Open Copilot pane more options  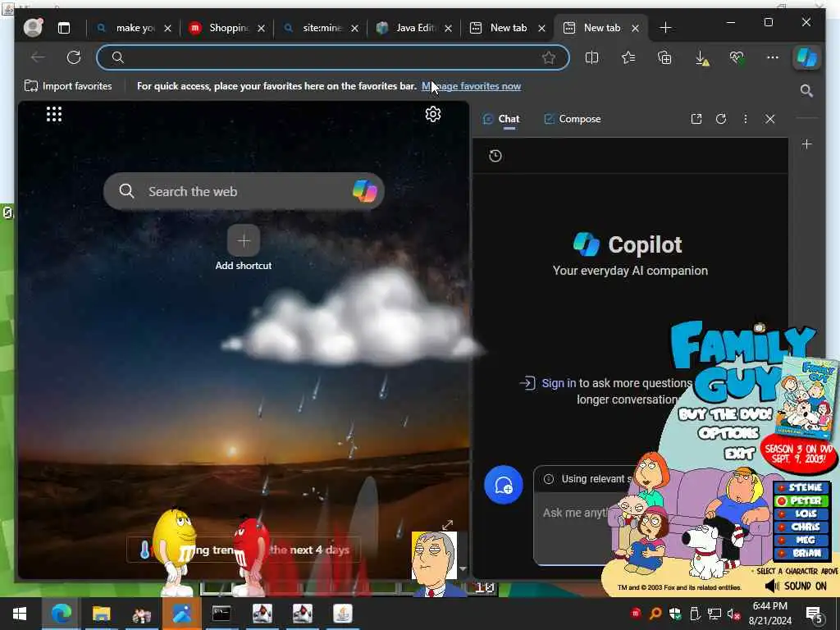click(x=745, y=119)
